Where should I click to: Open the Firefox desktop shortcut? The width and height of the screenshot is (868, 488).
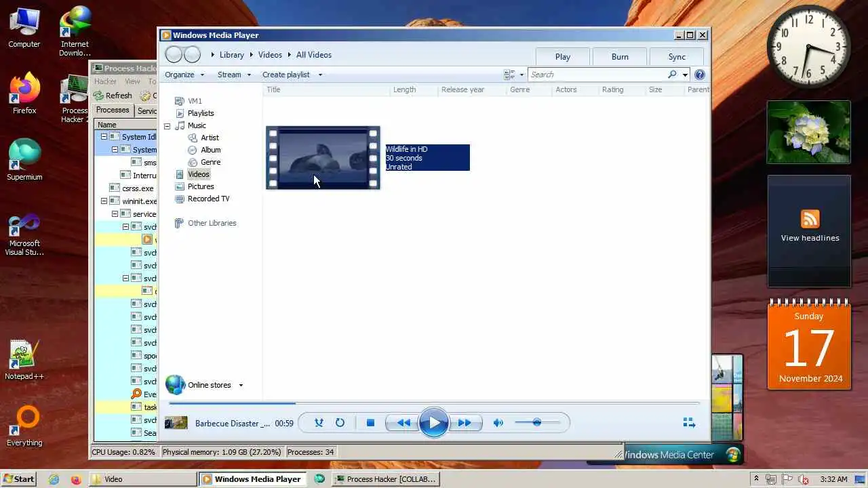click(24, 94)
